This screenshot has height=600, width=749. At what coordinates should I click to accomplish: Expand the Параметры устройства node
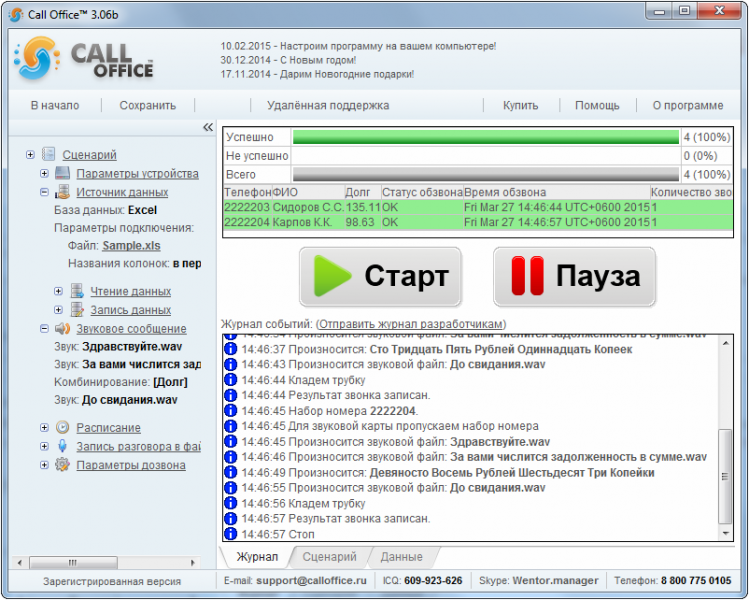click(x=44, y=173)
